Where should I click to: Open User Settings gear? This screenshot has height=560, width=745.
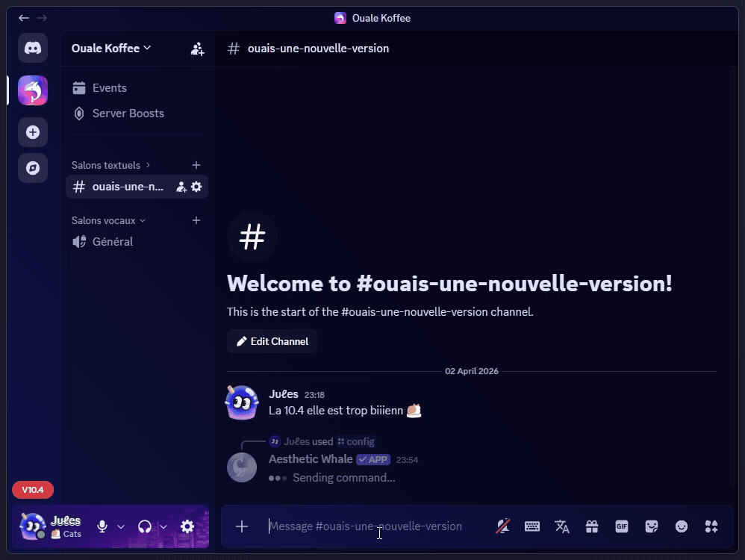pyautogui.click(x=187, y=526)
